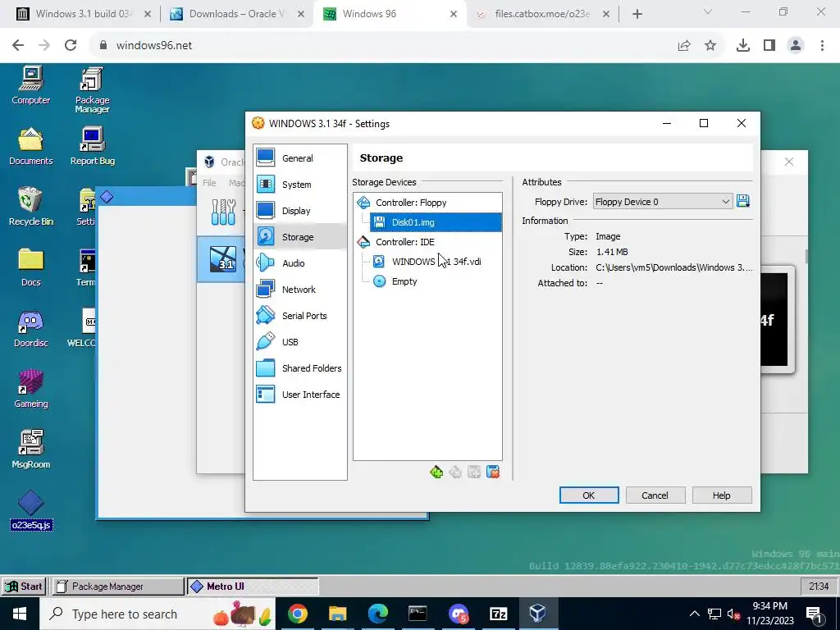
Task: Select the WINDOWS 3.1 34f.vdi disk entry
Action: tap(436, 262)
